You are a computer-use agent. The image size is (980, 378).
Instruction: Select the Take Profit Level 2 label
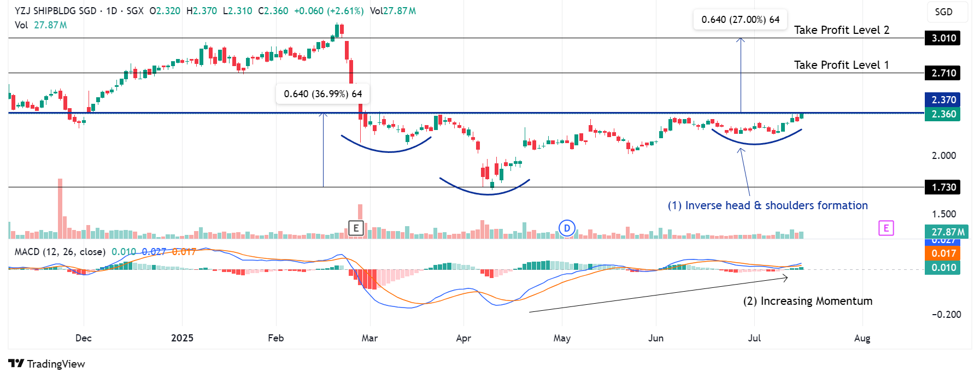click(x=841, y=30)
